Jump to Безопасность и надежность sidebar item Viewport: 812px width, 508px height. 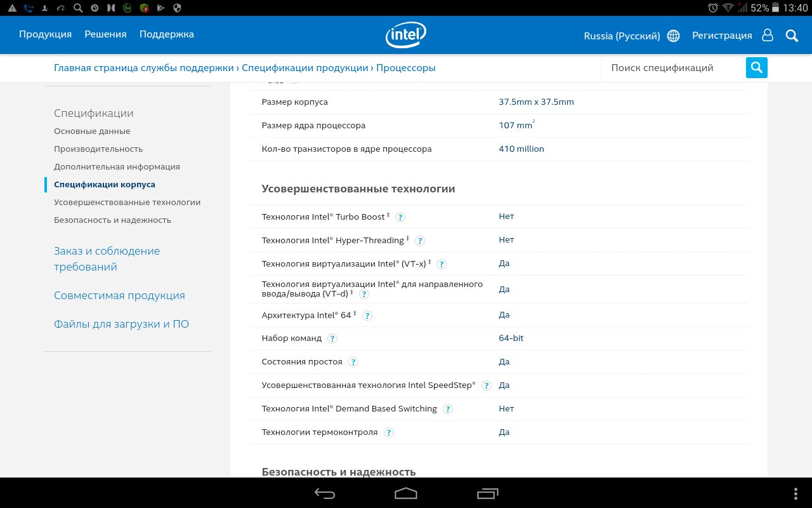pos(112,220)
